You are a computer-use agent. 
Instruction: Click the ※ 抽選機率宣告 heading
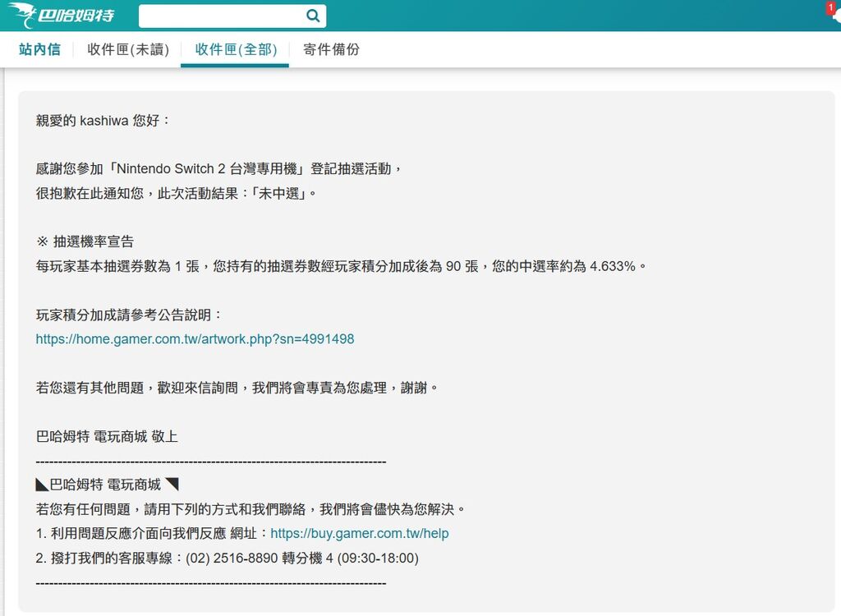click(x=85, y=241)
